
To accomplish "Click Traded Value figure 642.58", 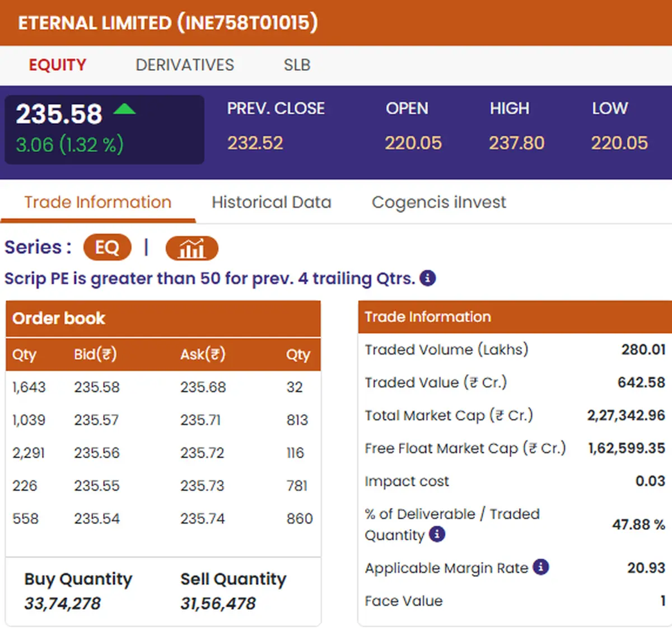I will point(641,383).
